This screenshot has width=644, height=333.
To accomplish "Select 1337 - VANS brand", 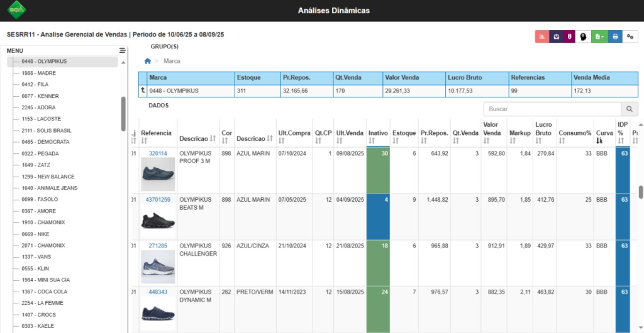I will coord(35,257).
